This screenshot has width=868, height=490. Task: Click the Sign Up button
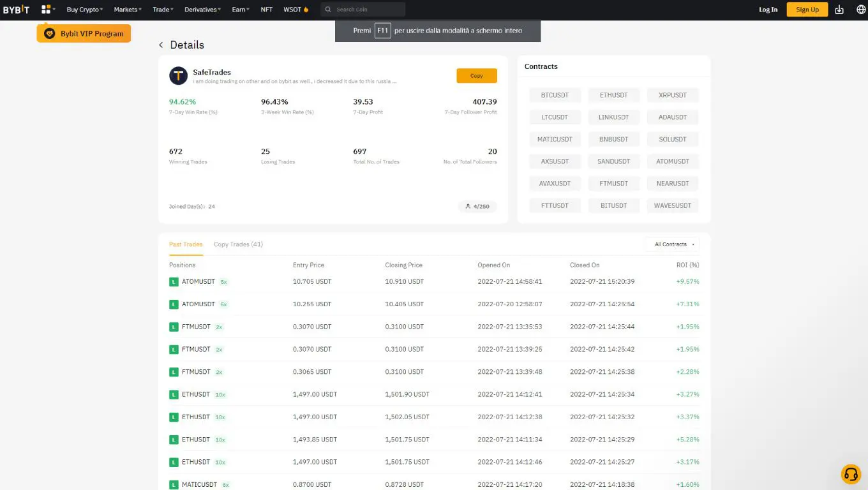[807, 10]
